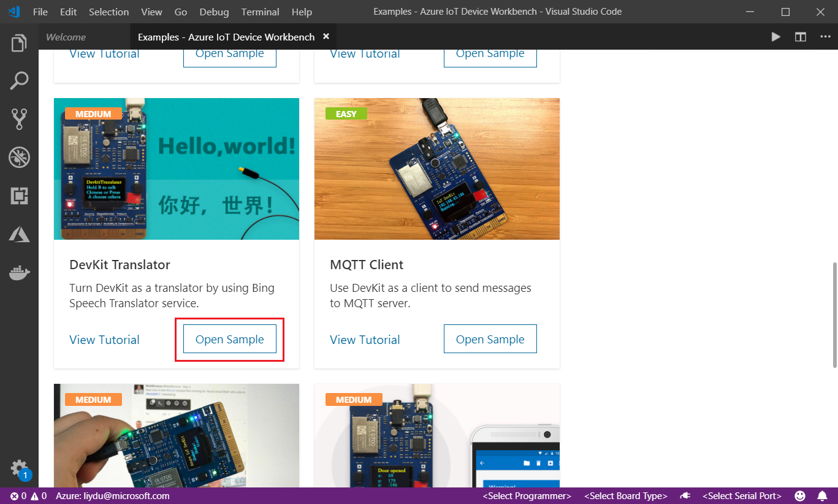The image size is (838, 504).
Task: View Tutorial for DevKit Translator
Action: 104,340
